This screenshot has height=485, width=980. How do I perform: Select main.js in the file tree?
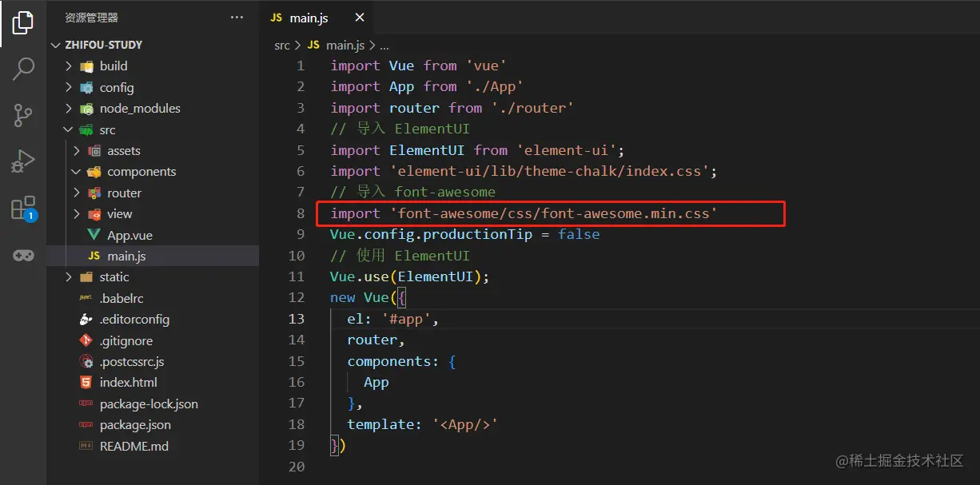coord(153,256)
